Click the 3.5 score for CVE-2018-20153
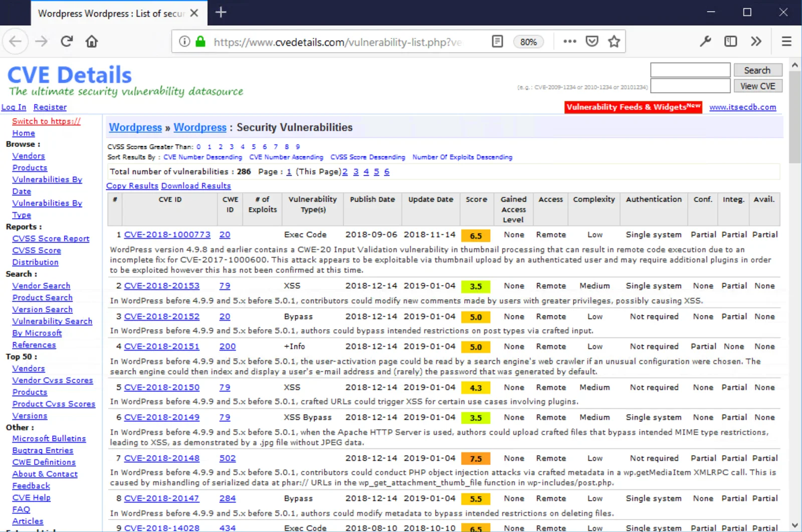802x532 pixels. pyautogui.click(x=476, y=287)
